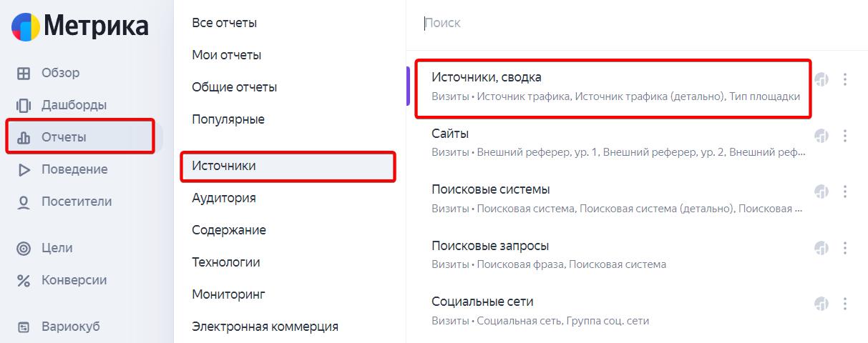Click the Цели target icon
The image size is (868, 343).
pyautogui.click(x=24, y=249)
